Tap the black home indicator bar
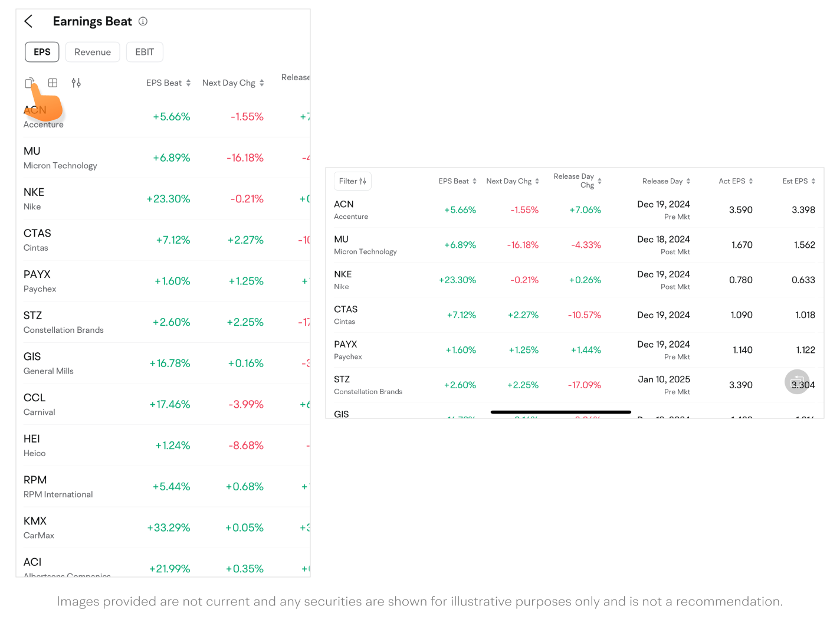Image resolution: width=840 pixels, height=619 pixels. 560,412
